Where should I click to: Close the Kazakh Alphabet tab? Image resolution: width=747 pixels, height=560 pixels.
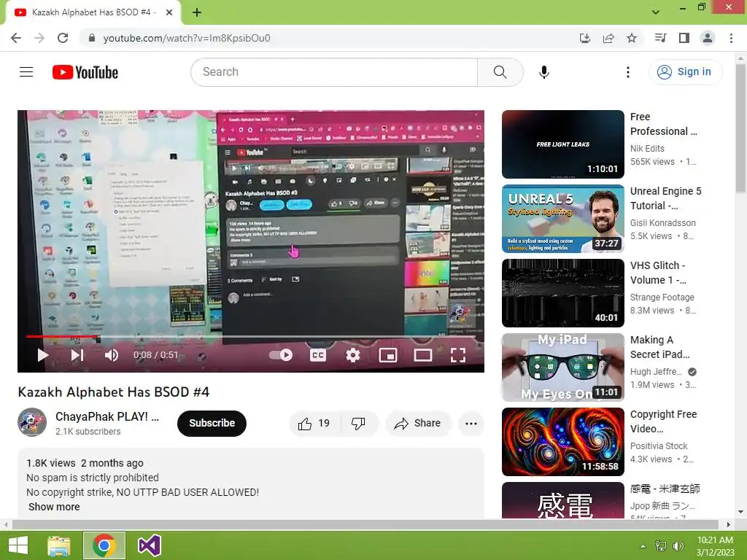tap(169, 12)
